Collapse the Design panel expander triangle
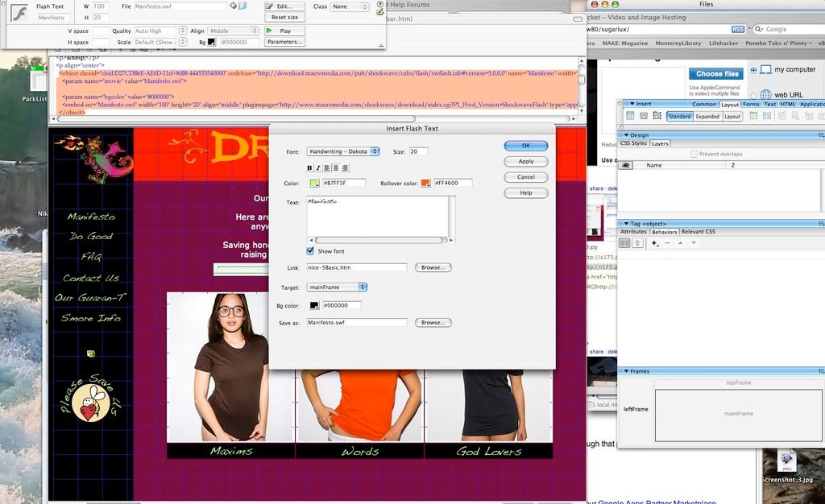This screenshot has height=504, width=825. pyautogui.click(x=626, y=135)
